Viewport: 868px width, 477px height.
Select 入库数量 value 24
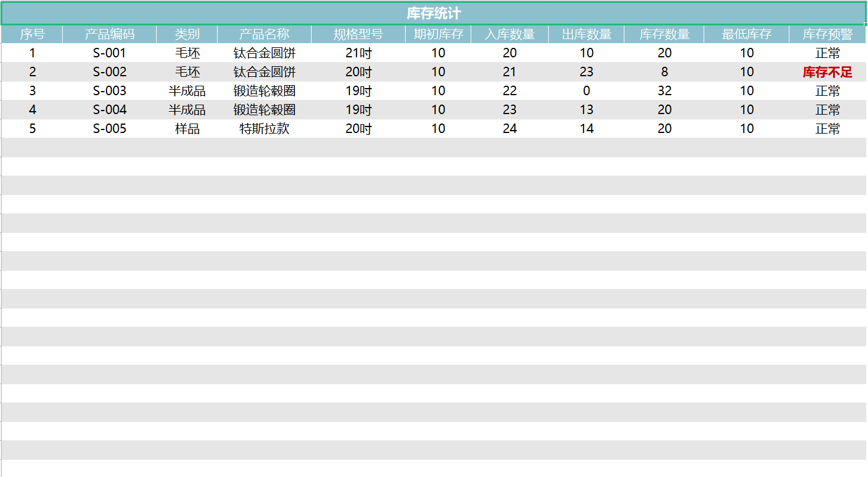[x=510, y=129]
